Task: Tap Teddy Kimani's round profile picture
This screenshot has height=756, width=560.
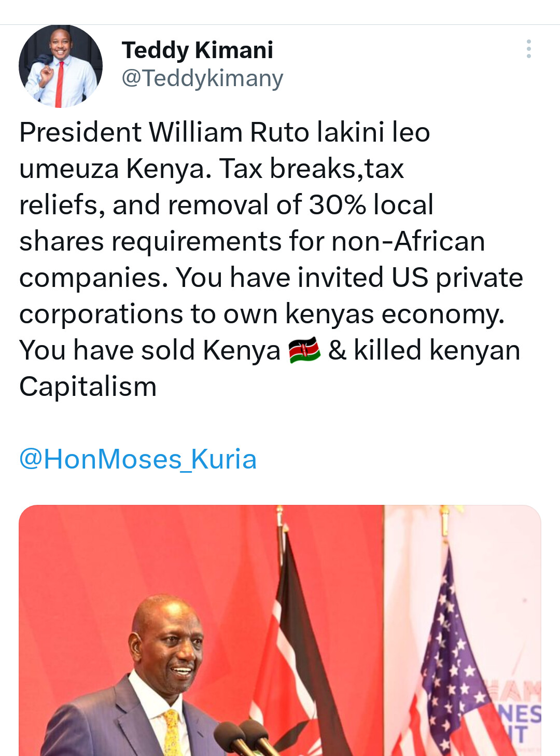Action: point(61,66)
